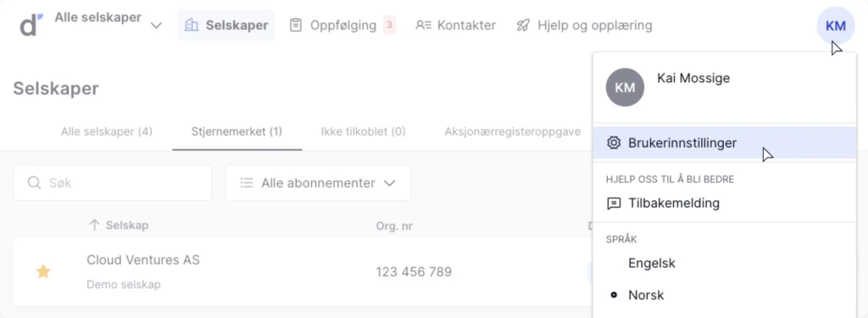The height and width of the screenshot is (318, 868).
Task: Click the speech bubble icon beside Tilbakemelding
Action: [614, 204]
